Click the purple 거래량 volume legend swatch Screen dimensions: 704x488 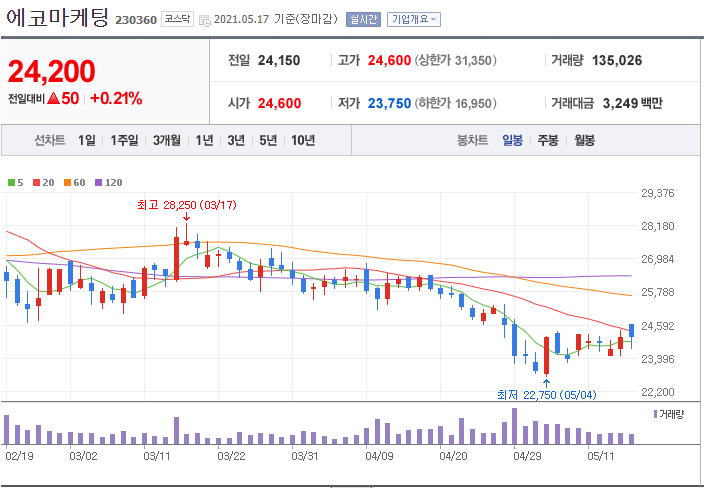click(x=656, y=414)
